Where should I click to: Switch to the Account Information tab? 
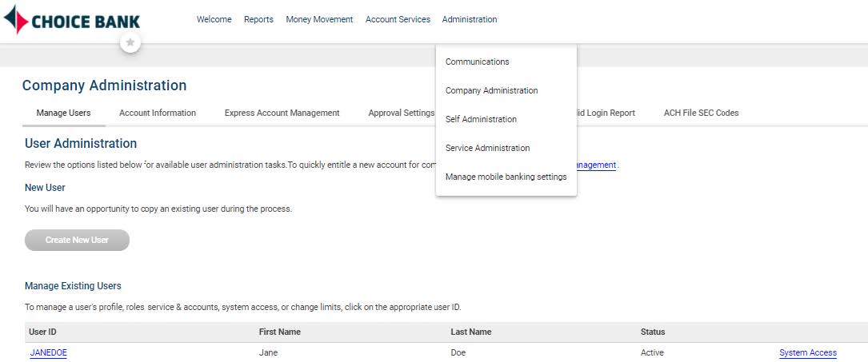click(x=158, y=113)
